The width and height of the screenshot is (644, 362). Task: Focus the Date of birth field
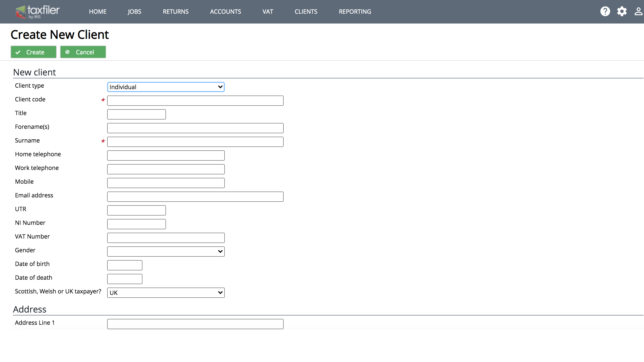pos(125,265)
